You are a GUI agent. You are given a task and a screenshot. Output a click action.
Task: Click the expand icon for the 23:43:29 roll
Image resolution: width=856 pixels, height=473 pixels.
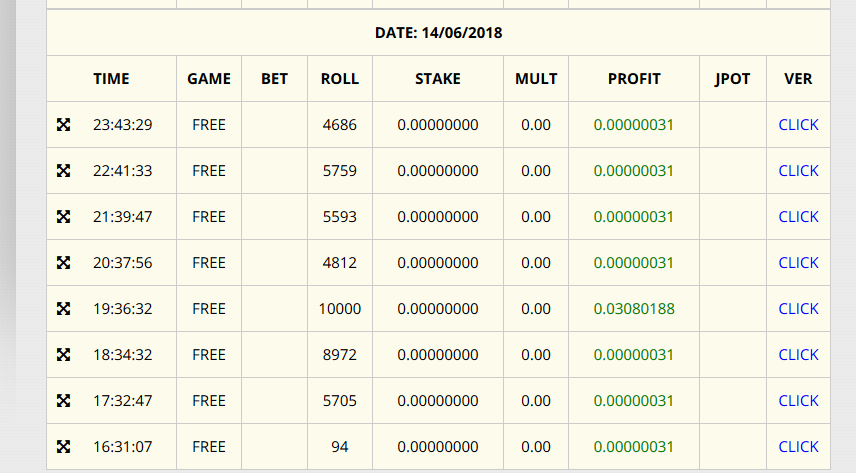pos(63,125)
